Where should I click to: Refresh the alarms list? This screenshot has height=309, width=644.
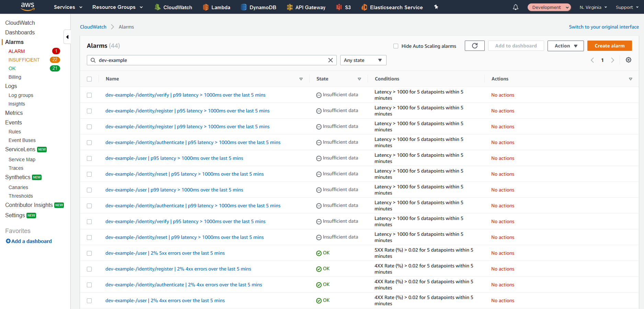475,46
